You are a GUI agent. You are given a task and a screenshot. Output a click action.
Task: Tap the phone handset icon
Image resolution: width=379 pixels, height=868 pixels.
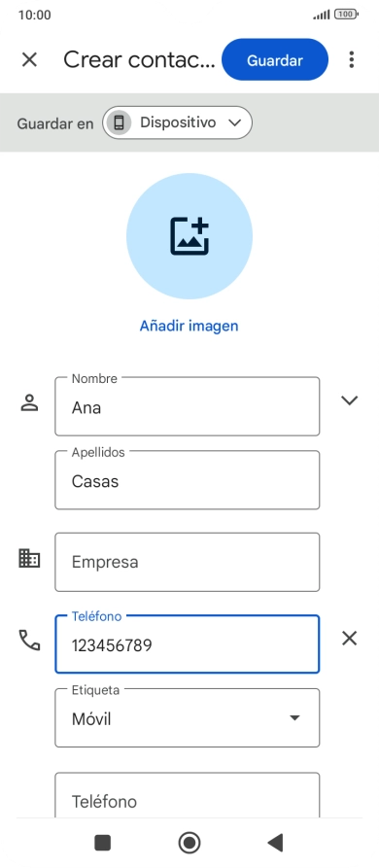pyautogui.click(x=30, y=640)
